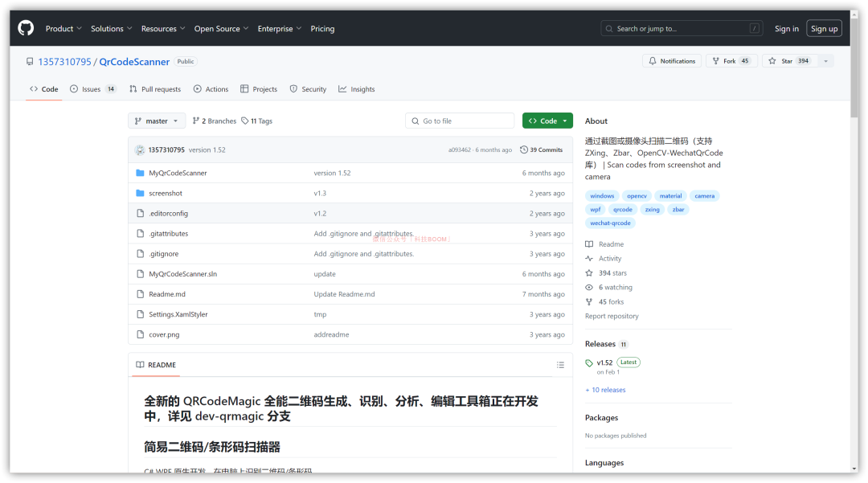Focus the Search or jump to field
This screenshot has height=483, width=868.
coord(682,28)
